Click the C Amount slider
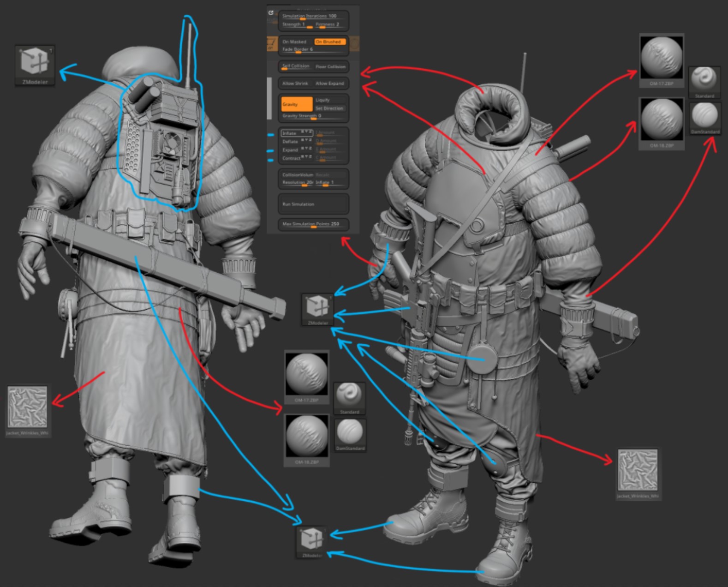 click(331, 158)
